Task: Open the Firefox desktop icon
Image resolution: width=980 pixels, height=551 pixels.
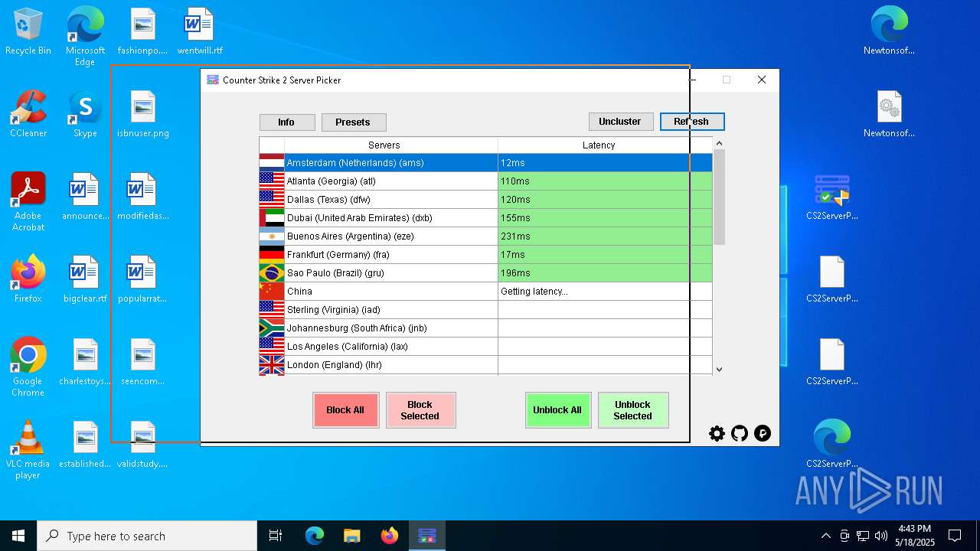Action: [x=28, y=279]
